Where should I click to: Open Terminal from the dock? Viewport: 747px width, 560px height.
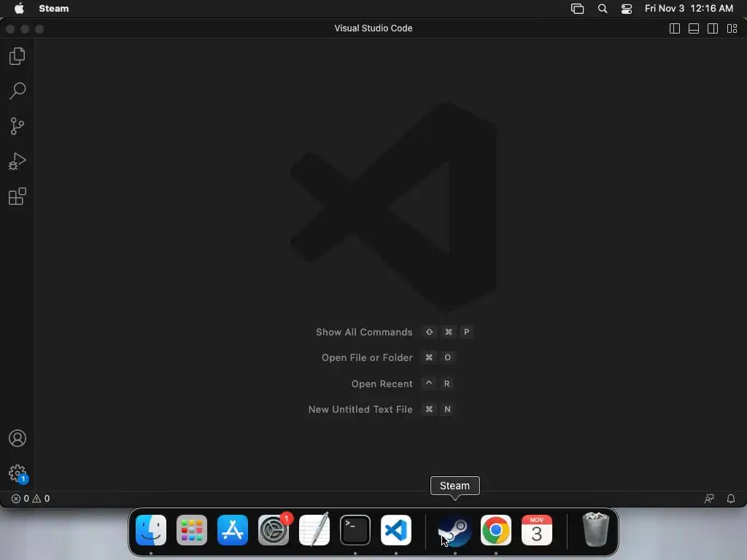click(x=355, y=530)
